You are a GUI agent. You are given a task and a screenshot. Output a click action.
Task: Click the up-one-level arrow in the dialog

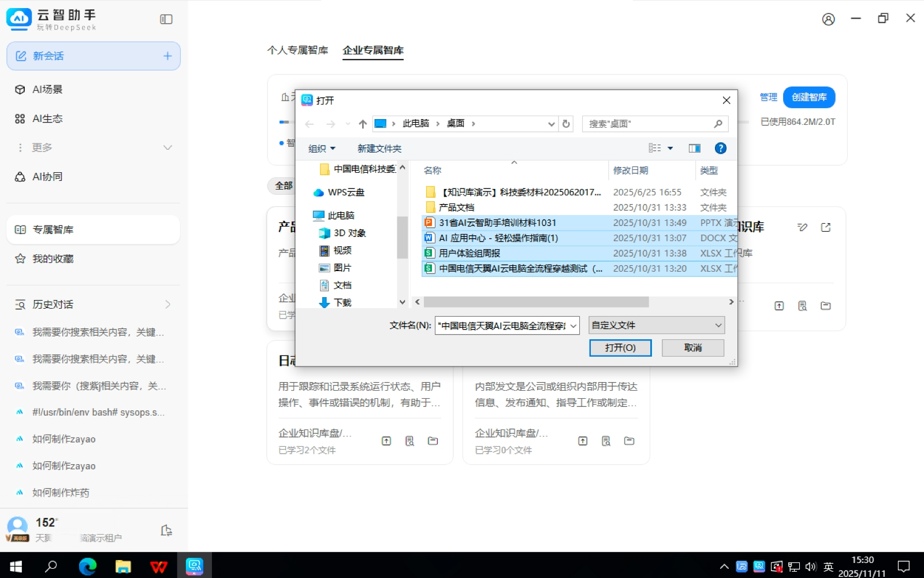coord(363,124)
